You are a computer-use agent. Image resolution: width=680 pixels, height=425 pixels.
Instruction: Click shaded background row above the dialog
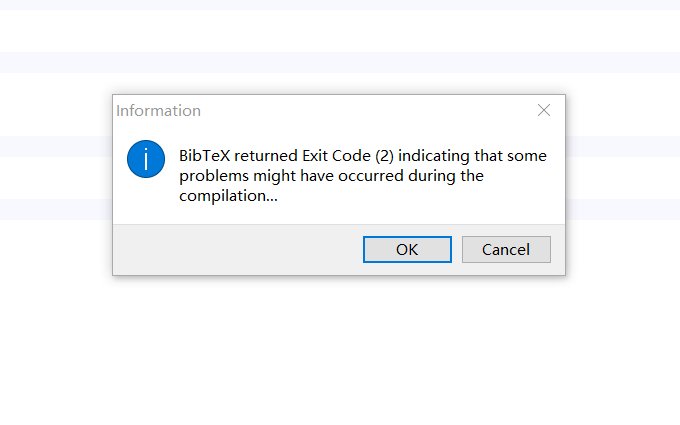(340, 62)
